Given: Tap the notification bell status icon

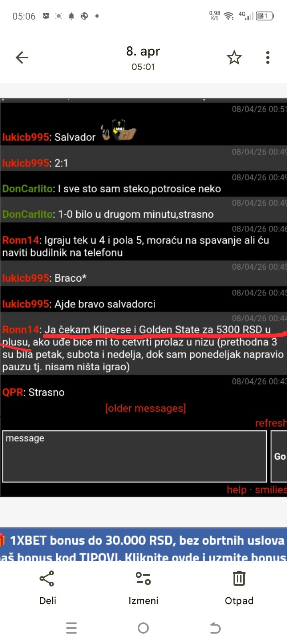Looking at the screenshot, I should click(71, 16).
